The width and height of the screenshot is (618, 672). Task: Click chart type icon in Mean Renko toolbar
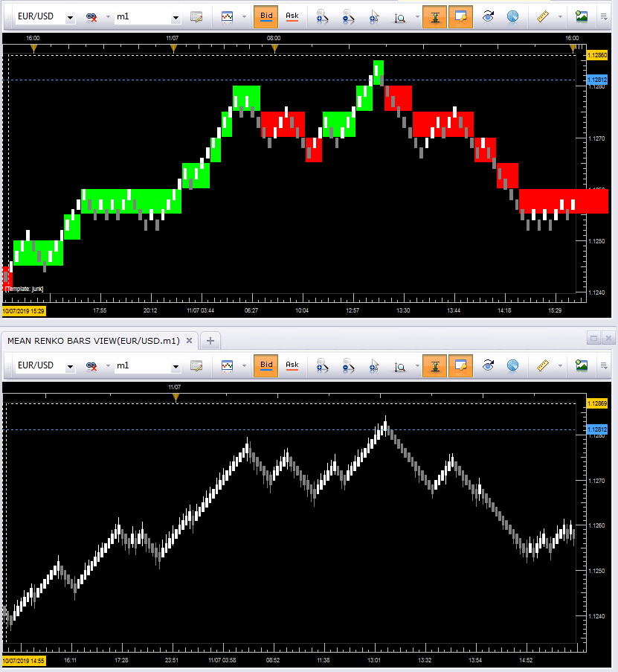[x=228, y=366]
